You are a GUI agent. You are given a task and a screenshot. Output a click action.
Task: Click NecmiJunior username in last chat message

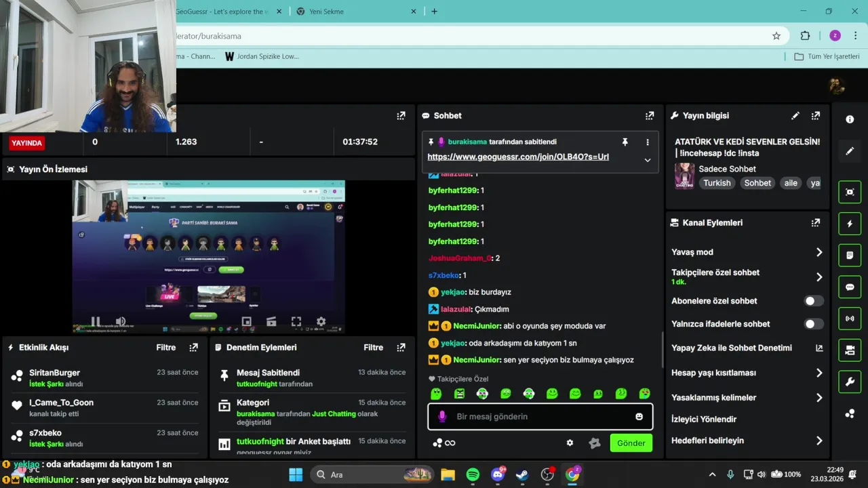click(x=475, y=360)
